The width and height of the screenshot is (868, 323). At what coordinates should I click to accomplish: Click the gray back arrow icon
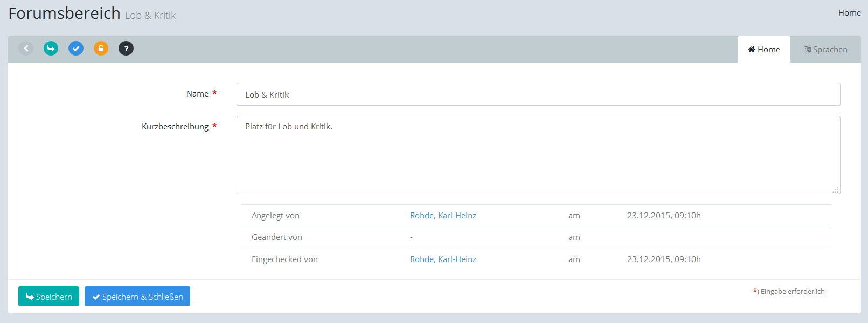pyautogui.click(x=26, y=49)
